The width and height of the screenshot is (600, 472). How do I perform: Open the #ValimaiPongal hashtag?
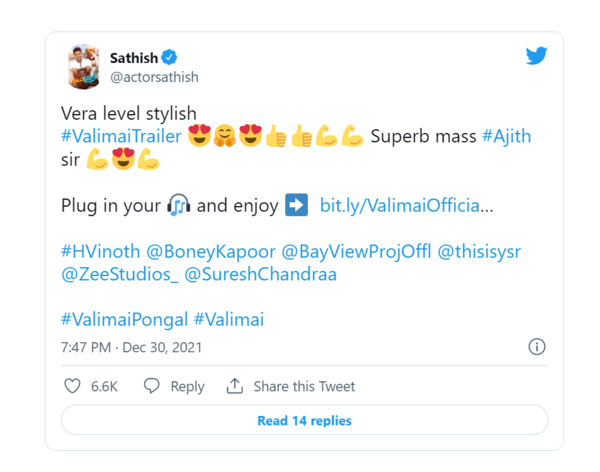pyautogui.click(x=123, y=320)
